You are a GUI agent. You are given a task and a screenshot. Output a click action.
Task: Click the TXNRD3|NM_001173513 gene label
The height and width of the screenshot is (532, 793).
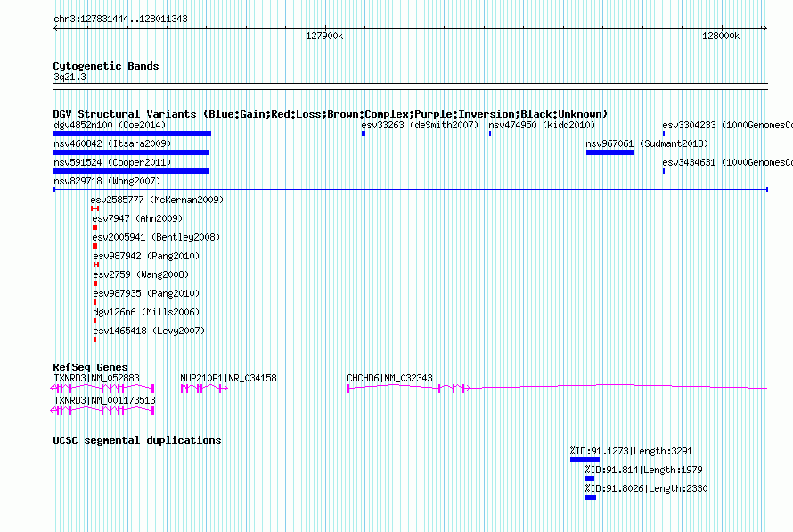104,400
